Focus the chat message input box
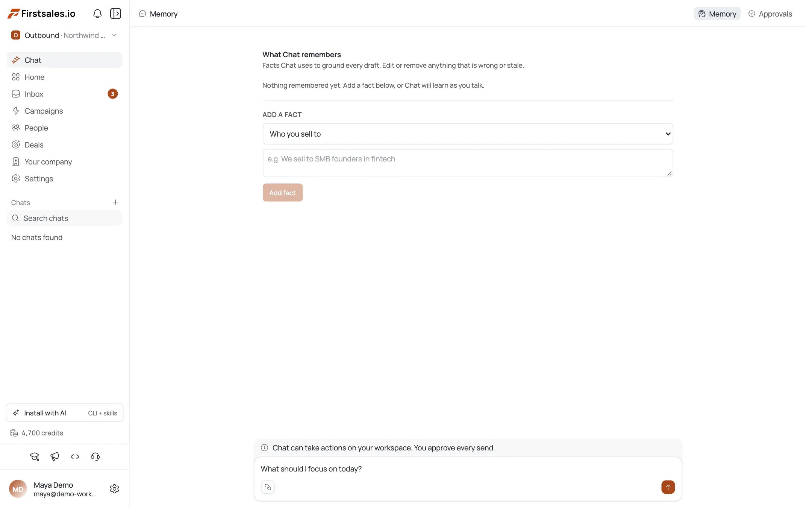 [468, 469]
